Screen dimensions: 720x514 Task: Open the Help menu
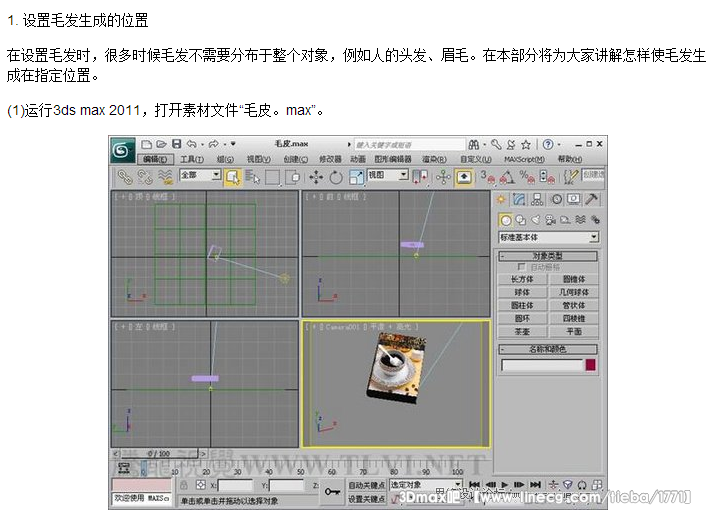click(x=570, y=159)
